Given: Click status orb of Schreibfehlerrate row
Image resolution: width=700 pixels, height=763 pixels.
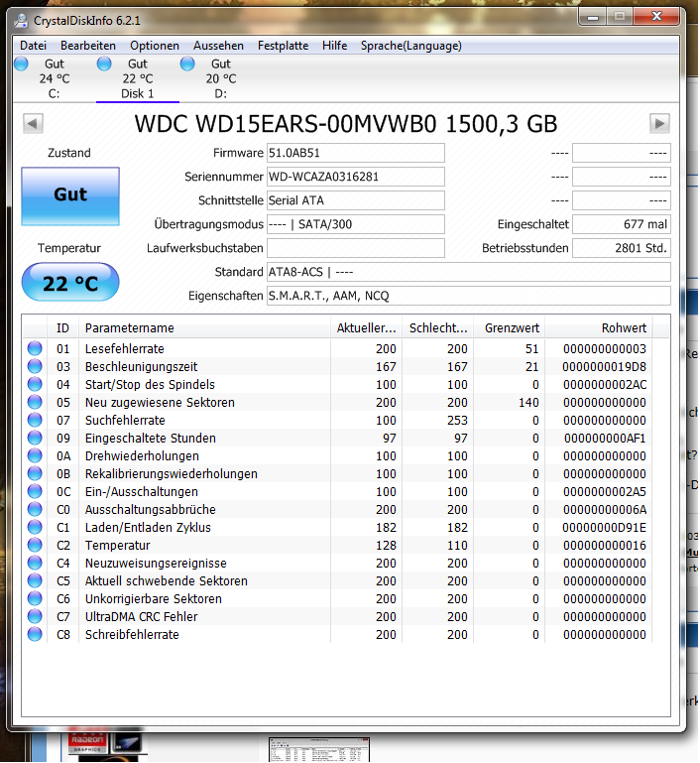Looking at the screenshot, I should pos(35,635).
